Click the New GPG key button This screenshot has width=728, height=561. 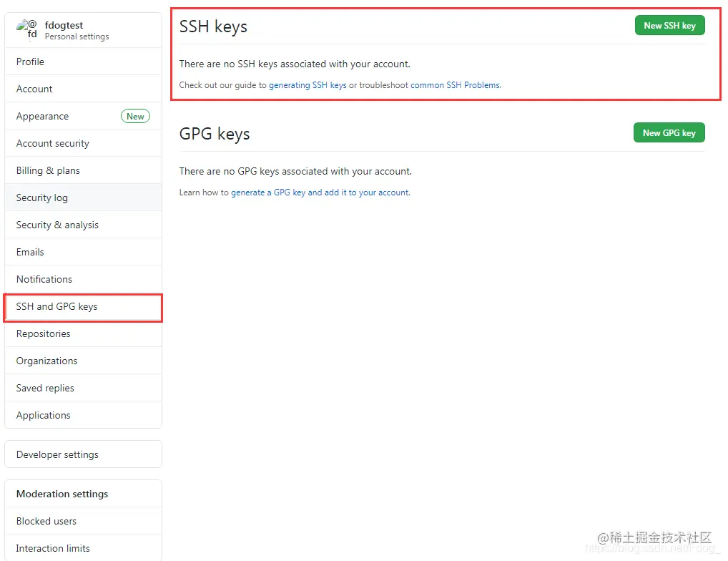pos(669,133)
